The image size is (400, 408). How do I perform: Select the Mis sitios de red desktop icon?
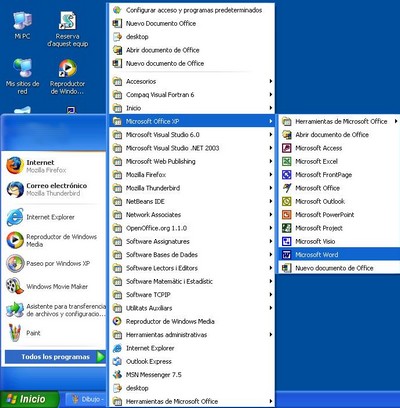coord(22,76)
